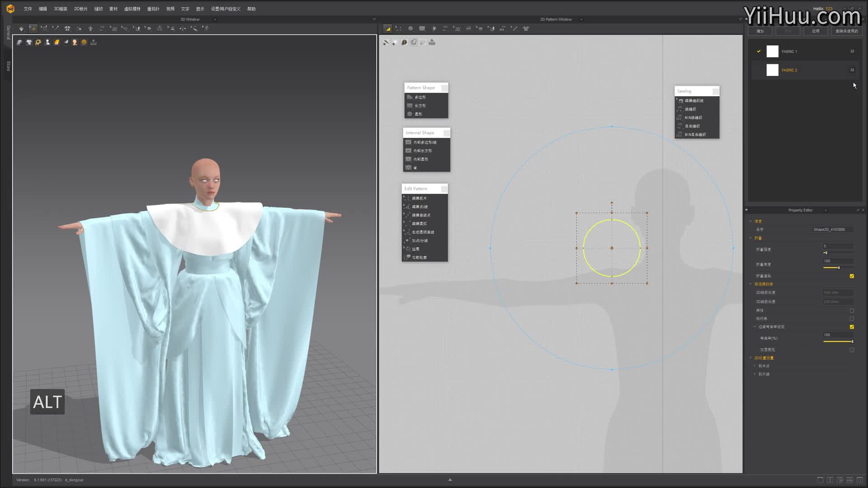Viewport: 868px width, 488px height.
Task: Select the 多边形 polygon pattern tool
Action: pos(420,97)
